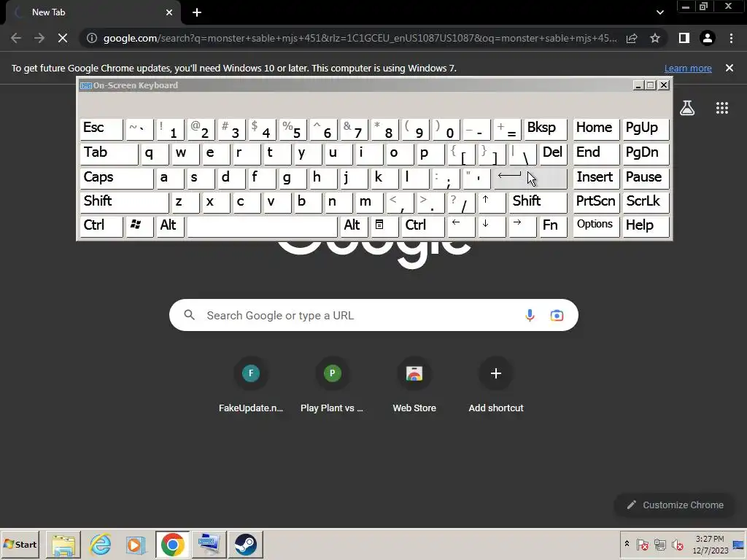
Task: Click the Home key on On-Screen Keyboard
Action: (x=596, y=129)
